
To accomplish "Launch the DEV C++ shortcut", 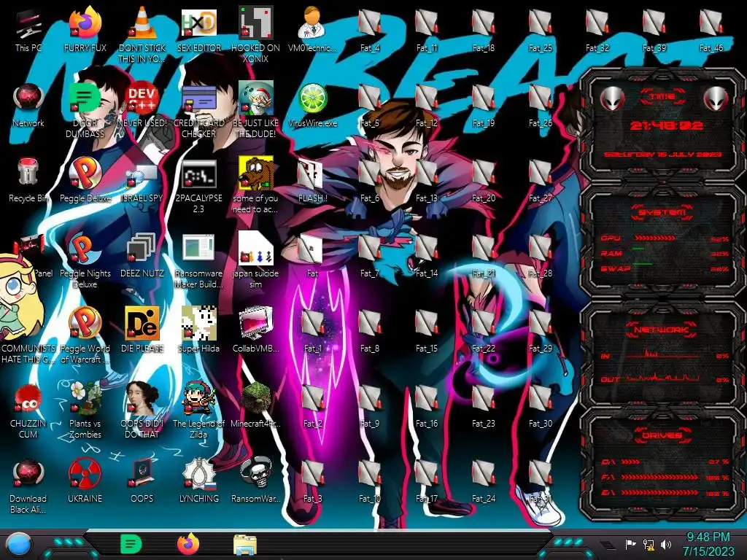I will click(142, 98).
